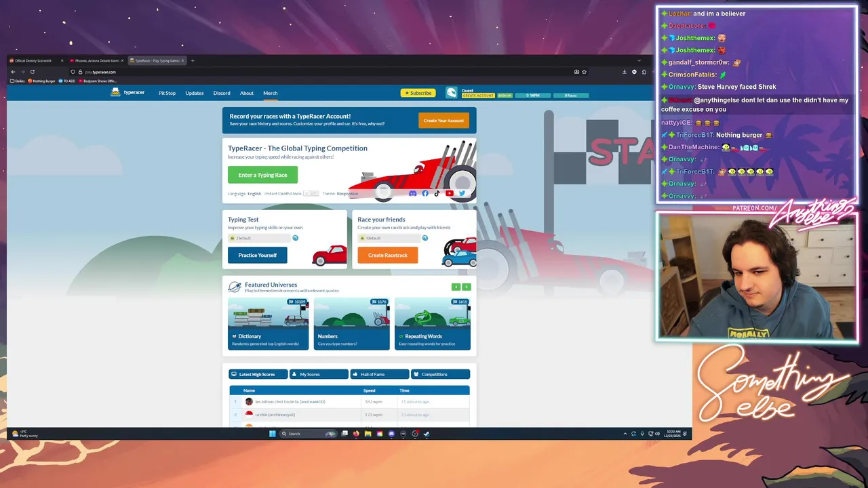
Task: Click the browser back arrow
Action: point(13,72)
